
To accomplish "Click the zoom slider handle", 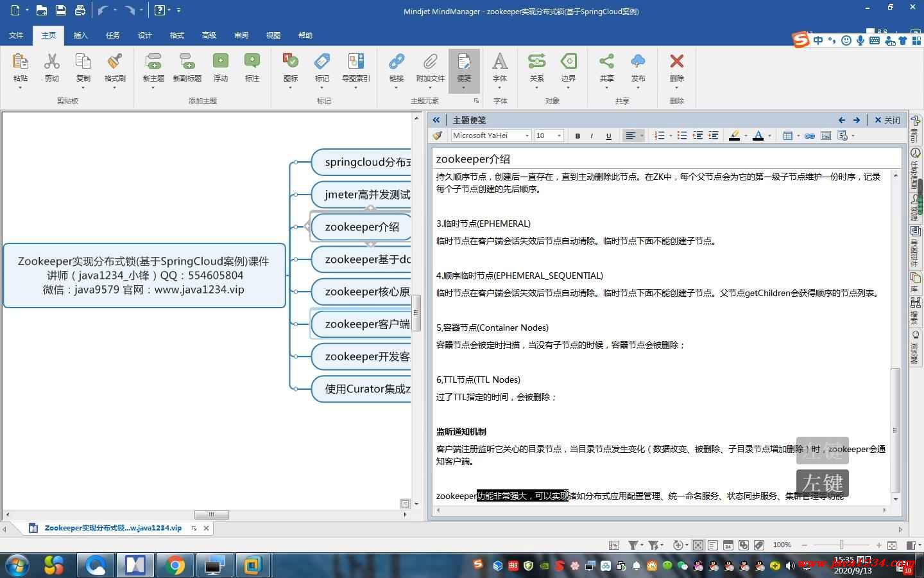I will [841, 545].
